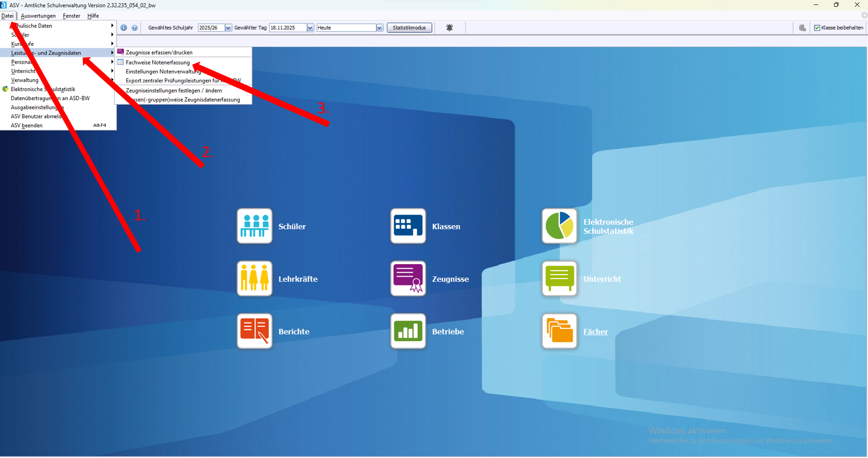Image resolution: width=868 pixels, height=458 pixels.
Task: Expand the Heute dropdown arrow
Action: [x=379, y=28]
